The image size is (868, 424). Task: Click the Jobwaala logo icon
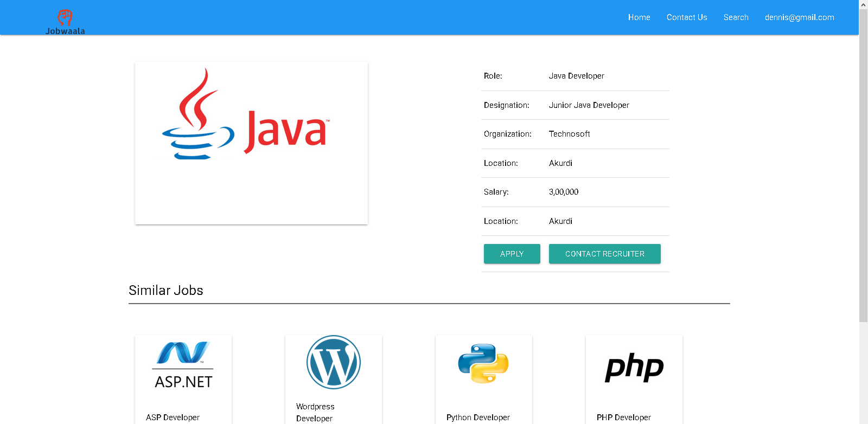[65, 17]
